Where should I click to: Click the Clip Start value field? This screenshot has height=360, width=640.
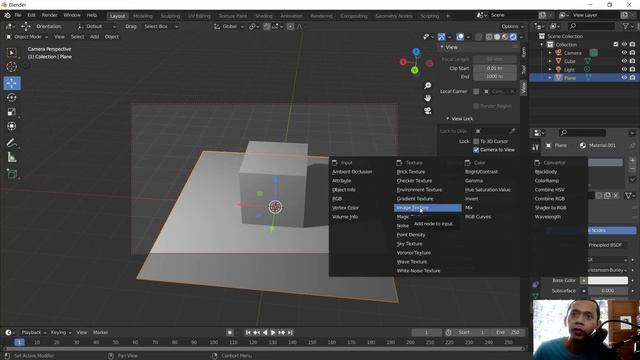pyautogui.click(x=495, y=68)
